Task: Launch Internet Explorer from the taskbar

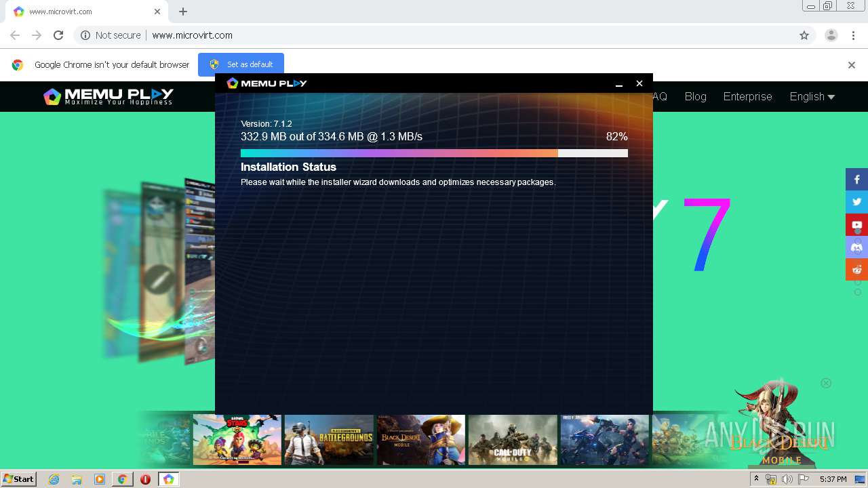Action: click(x=54, y=479)
